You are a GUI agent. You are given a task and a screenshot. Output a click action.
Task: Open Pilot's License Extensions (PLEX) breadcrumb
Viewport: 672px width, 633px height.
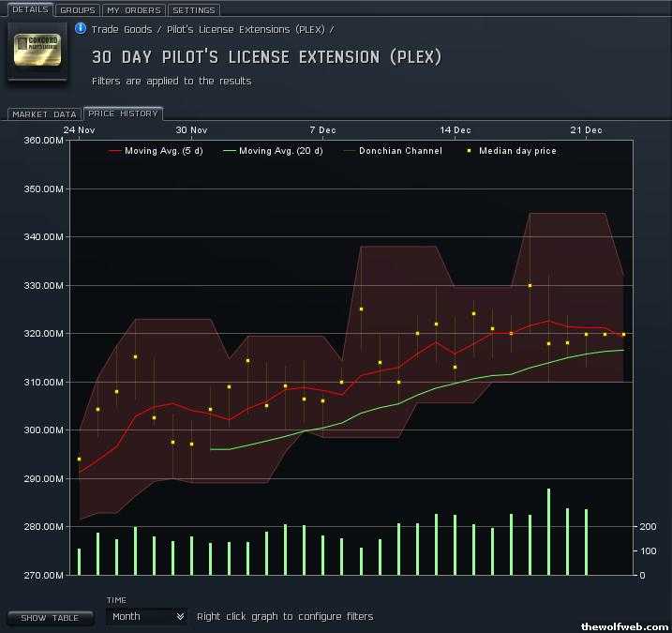tap(246, 30)
